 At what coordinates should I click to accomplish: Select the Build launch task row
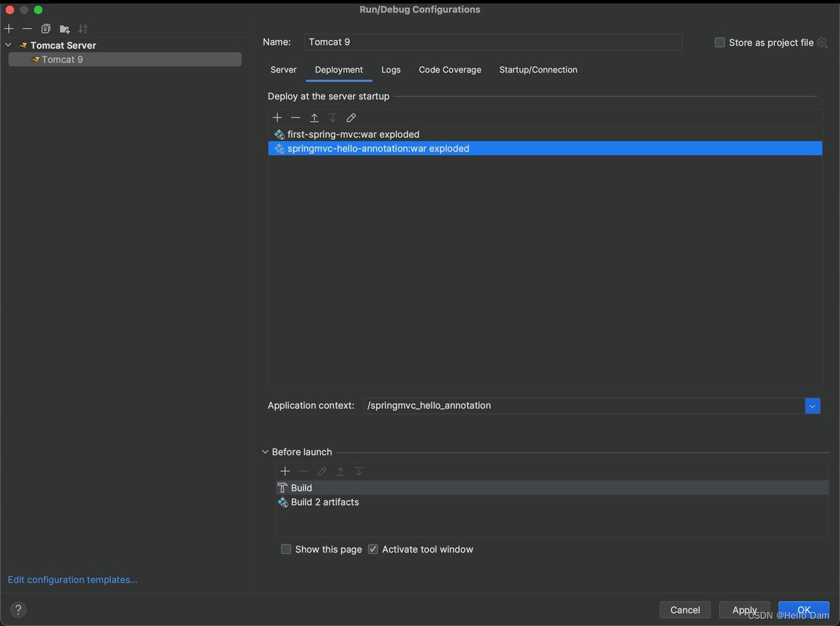pyautogui.click(x=552, y=488)
